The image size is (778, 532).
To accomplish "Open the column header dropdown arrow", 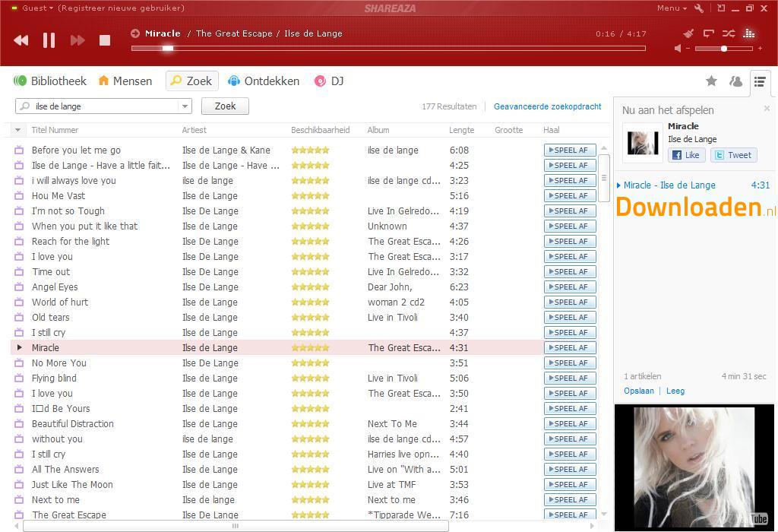I will 18,130.
